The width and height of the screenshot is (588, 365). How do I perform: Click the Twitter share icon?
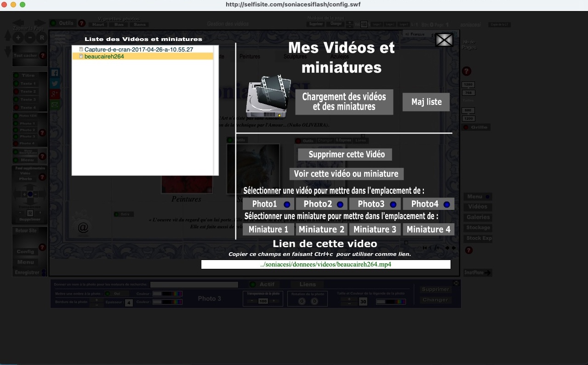(55, 84)
